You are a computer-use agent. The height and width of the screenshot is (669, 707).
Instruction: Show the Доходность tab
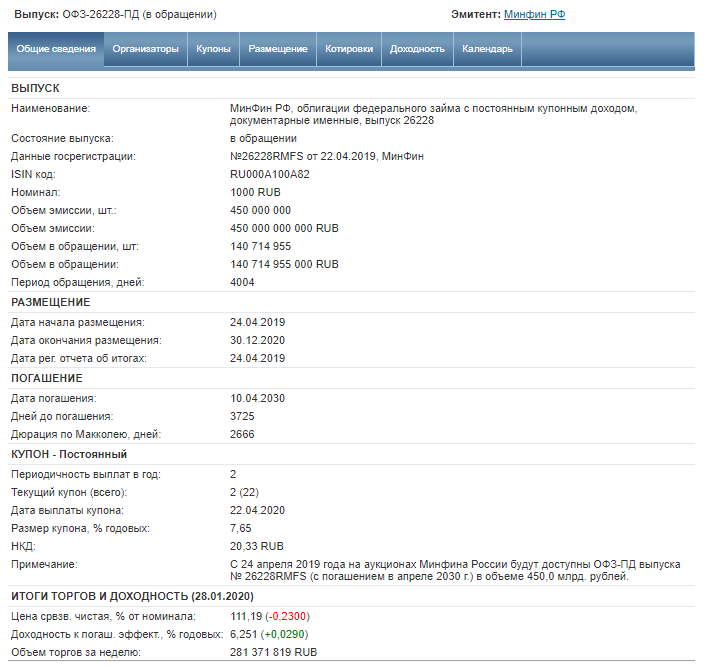pos(418,49)
